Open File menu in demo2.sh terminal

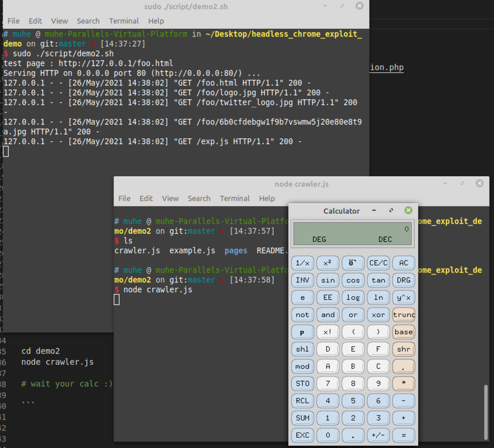pos(13,21)
